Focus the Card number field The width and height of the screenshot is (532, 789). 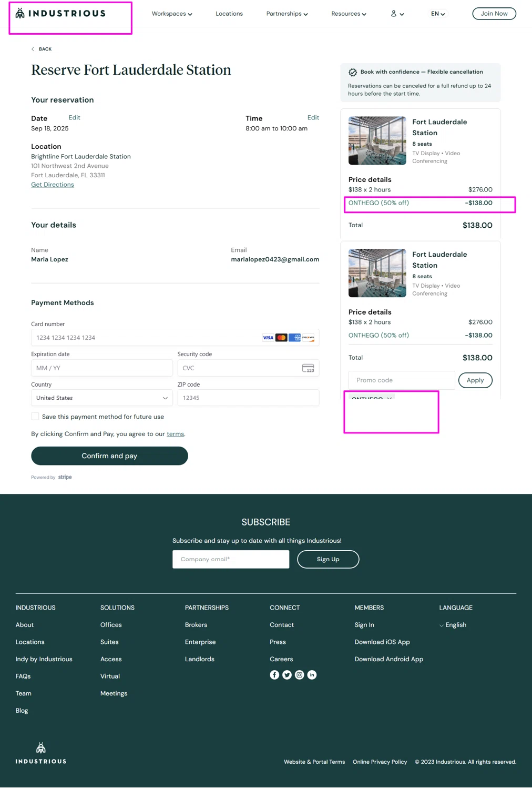point(175,338)
